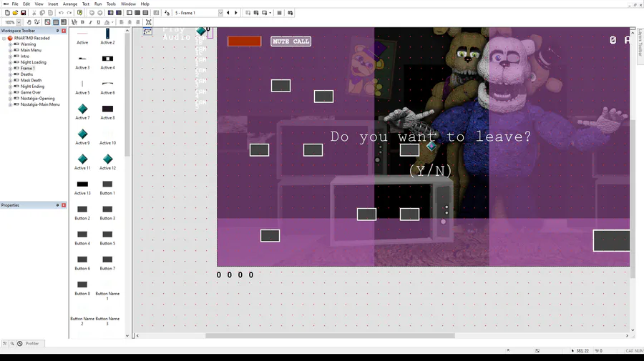This screenshot has width=644, height=361.
Task: Open the 100% zoom dropdown
Action: click(x=19, y=22)
